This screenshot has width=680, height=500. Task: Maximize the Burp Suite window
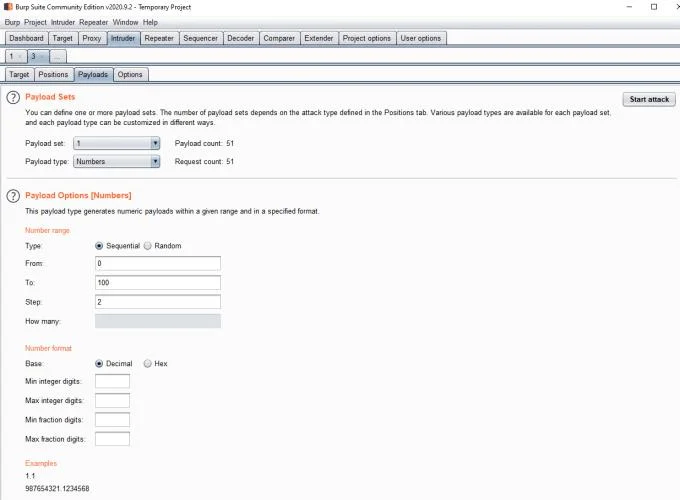(654, 7)
